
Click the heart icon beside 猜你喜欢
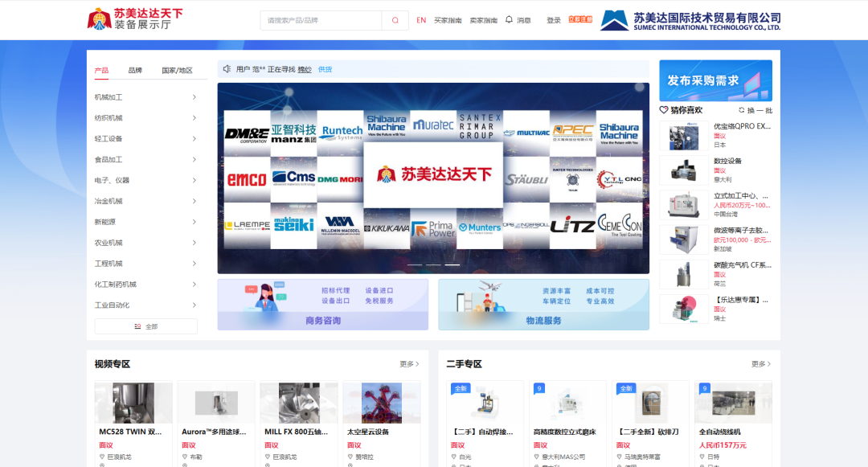(x=664, y=110)
